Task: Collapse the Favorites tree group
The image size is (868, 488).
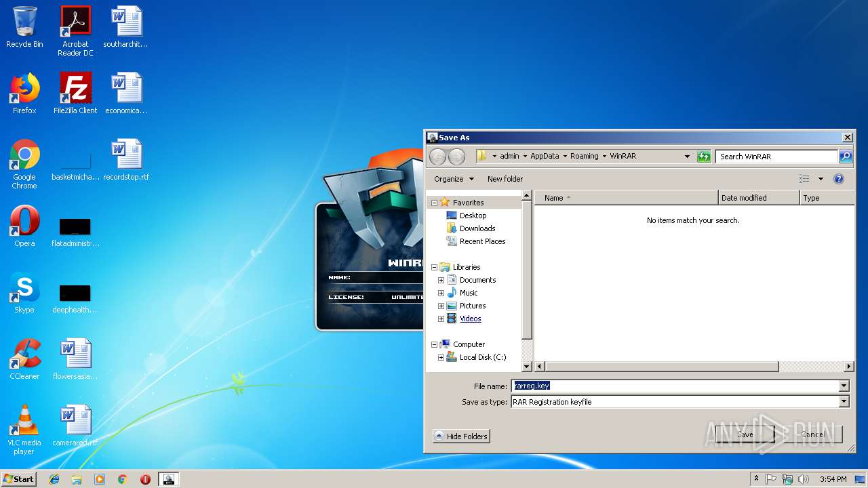Action: coord(434,203)
